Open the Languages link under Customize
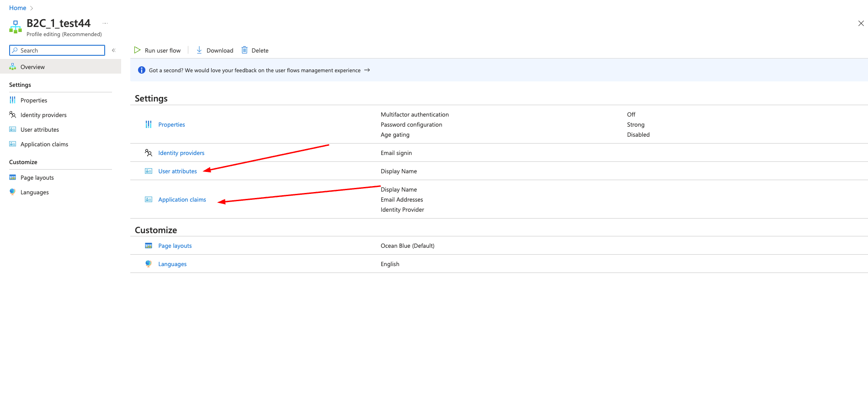The image size is (868, 406). tap(172, 264)
